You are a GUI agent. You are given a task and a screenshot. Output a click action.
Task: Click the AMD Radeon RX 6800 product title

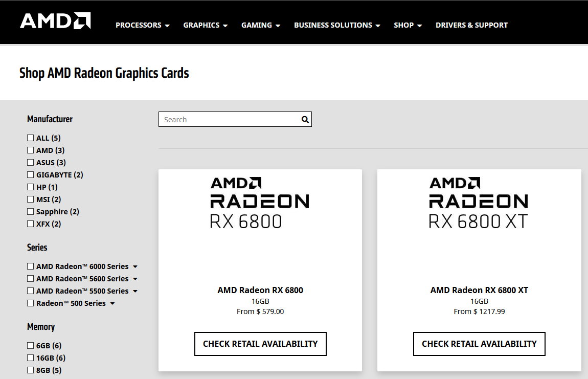pos(260,290)
